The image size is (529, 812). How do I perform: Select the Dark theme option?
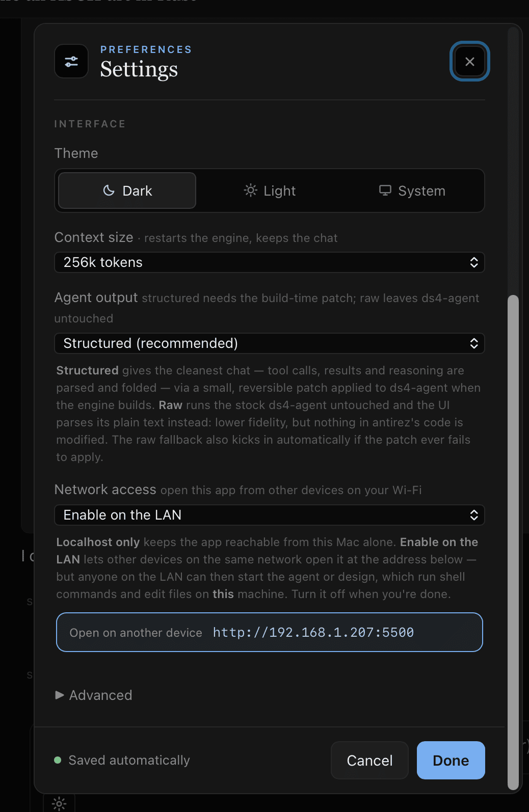(127, 191)
